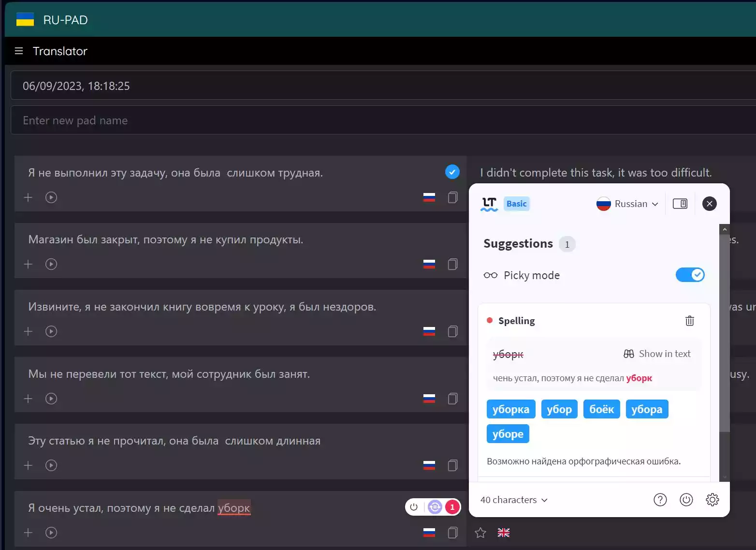Open the hamburger menu beside Translator
Screen dimensions: 756x550
click(19, 51)
